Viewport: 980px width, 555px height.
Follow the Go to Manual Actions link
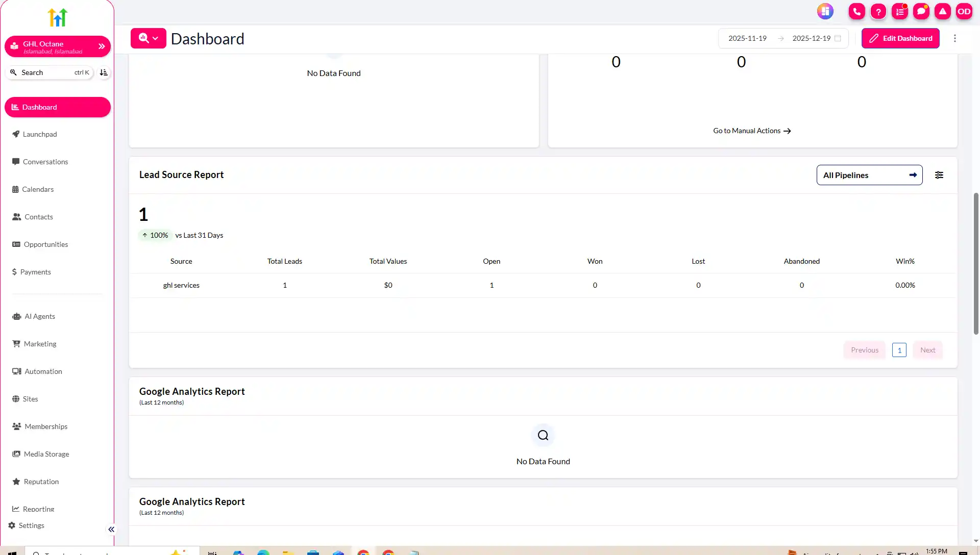pos(752,131)
